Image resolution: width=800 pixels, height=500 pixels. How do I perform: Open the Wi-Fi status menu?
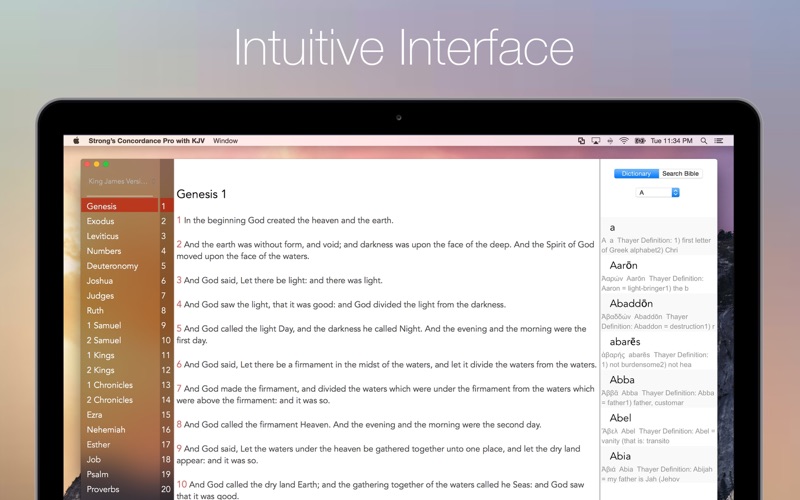(623, 141)
